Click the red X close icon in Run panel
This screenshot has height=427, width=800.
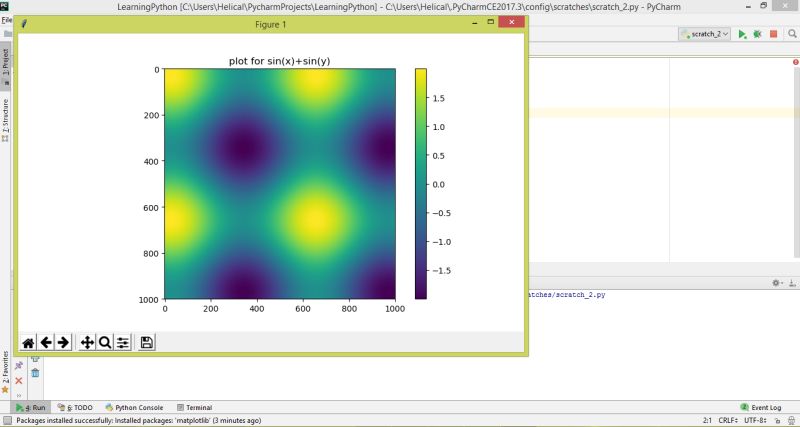click(x=19, y=381)
